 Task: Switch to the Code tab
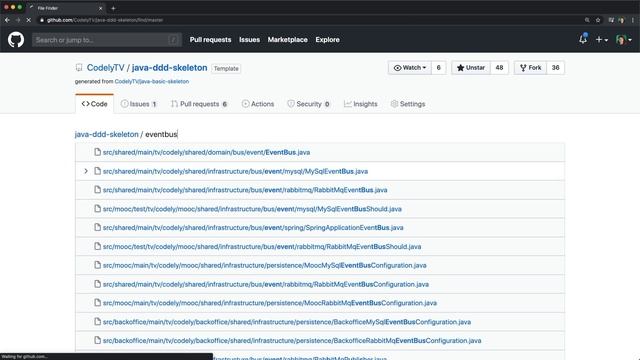coord(94,104)
